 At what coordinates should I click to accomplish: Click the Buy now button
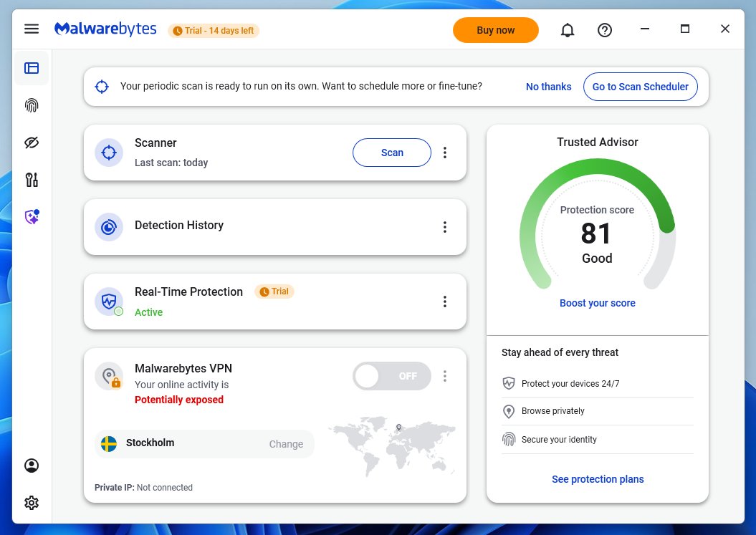[x=496, y=30]
